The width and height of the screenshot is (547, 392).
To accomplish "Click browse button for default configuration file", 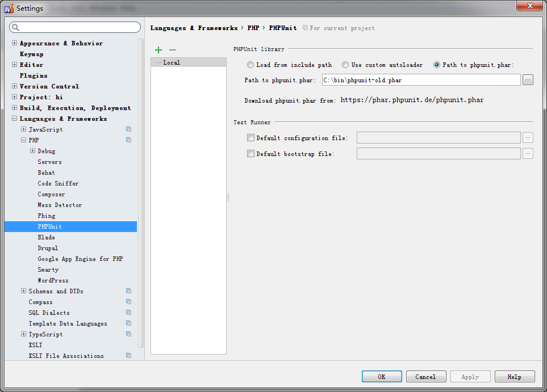I will pos(528,137).
